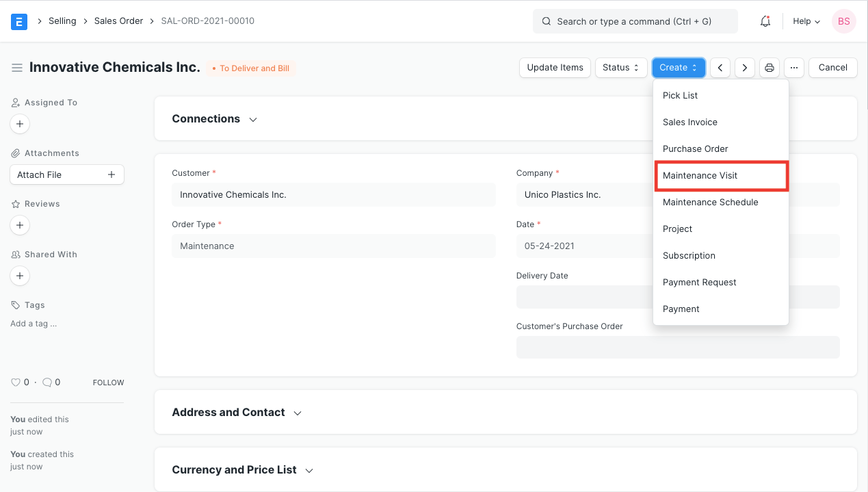Open the three-dots more options menu
This screenshot has height=492, width=868.
793,68
